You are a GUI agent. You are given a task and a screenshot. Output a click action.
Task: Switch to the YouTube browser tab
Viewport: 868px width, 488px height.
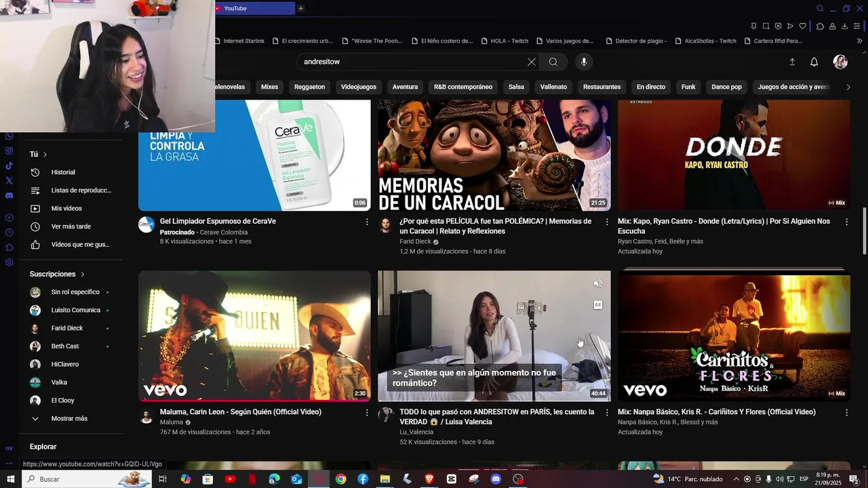(254, 8)
